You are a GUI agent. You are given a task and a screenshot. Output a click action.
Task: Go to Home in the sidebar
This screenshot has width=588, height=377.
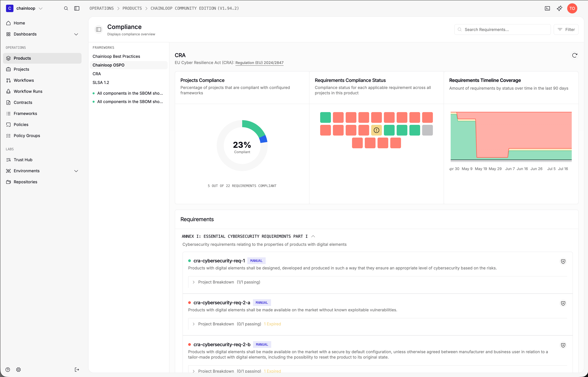coord(42,23)
